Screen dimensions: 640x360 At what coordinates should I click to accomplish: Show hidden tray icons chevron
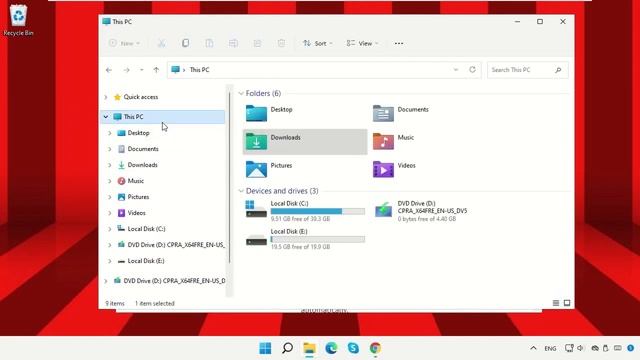point(533,348)
